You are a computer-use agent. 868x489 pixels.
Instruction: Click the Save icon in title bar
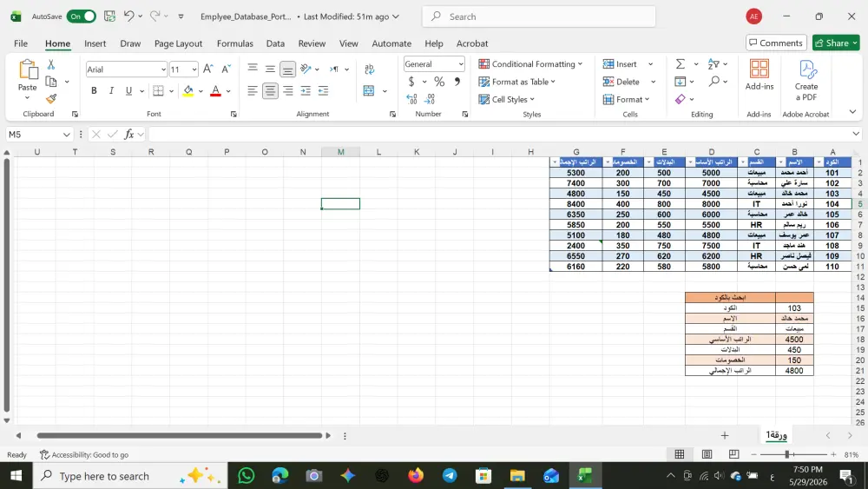click(x=109, y=17)
